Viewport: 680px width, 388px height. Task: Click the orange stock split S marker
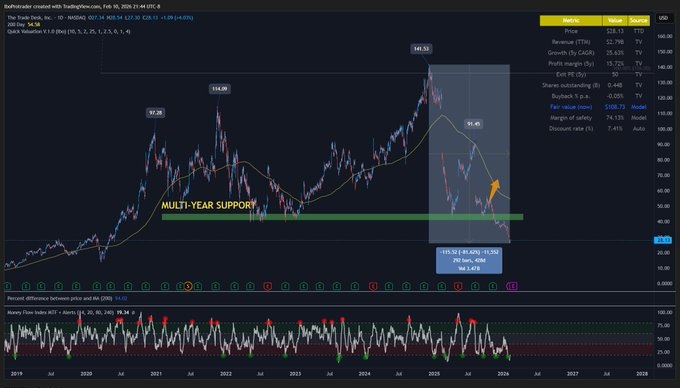[x=188, y=286]
